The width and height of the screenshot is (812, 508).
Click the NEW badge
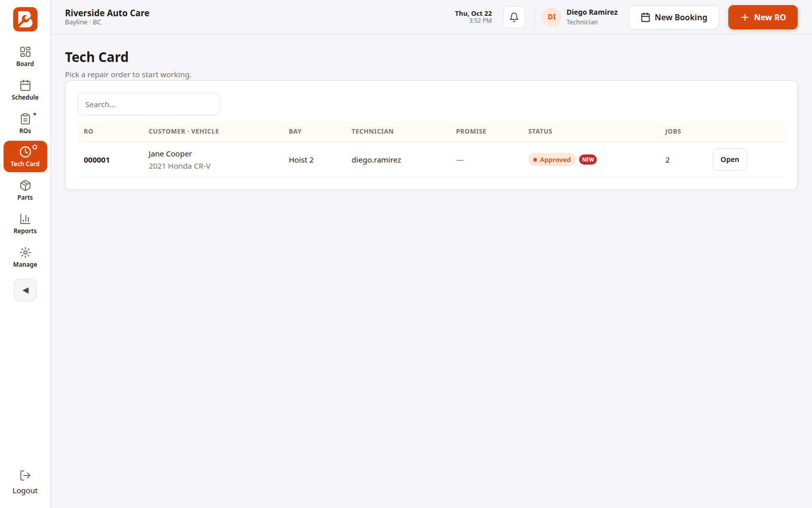[588, 160]
